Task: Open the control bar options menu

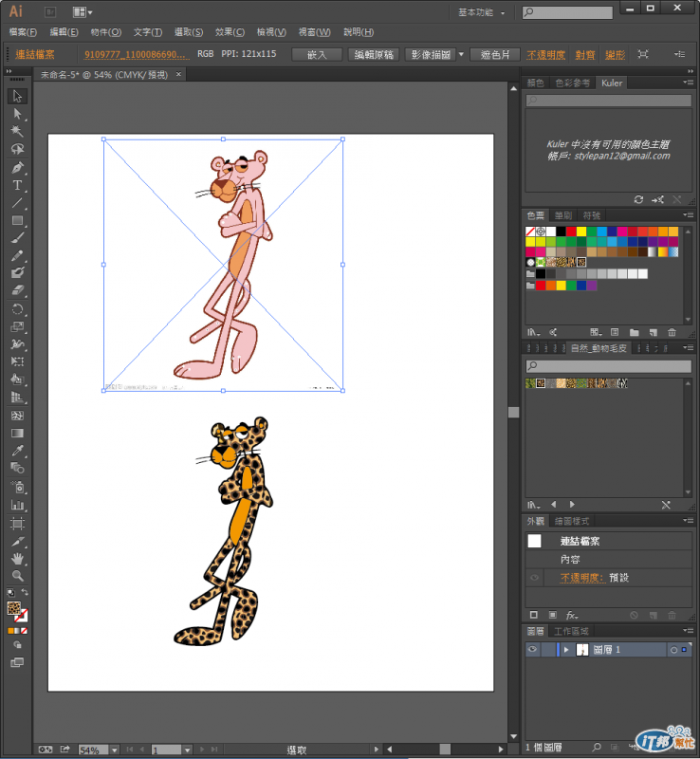Action: click(680, 54)
